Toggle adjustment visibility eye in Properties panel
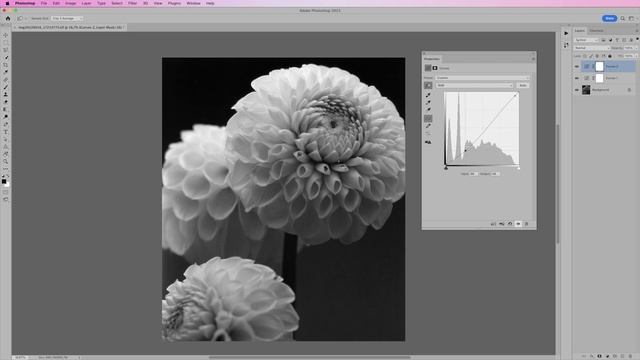Screen dimensions: 640x360 518,224
